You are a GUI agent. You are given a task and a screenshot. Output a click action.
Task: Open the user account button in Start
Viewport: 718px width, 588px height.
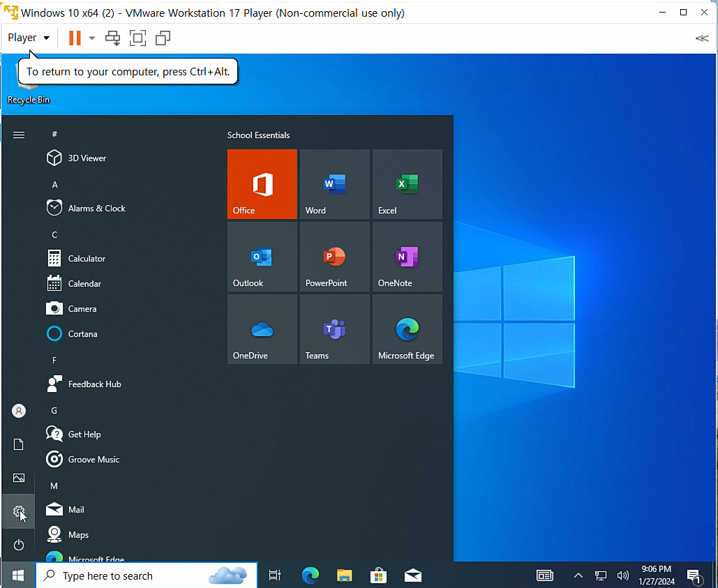(19, 411)
